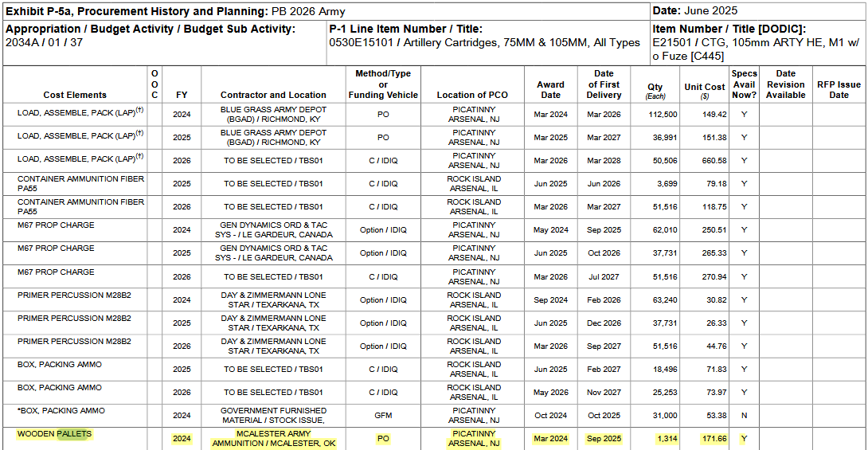Viewport: 868px width, 450px height.
Task: Select the Date Revision Available header
Action: [x=785, y=84]
